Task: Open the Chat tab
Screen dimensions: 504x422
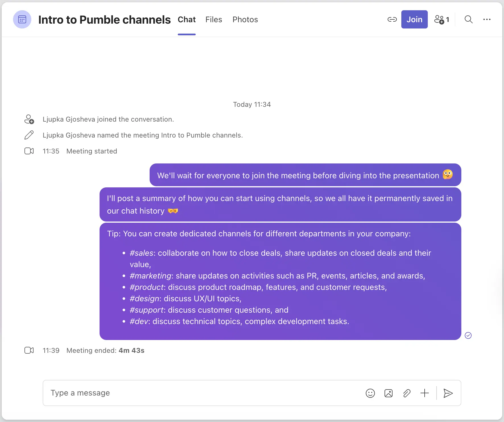Action: point(187,19)
